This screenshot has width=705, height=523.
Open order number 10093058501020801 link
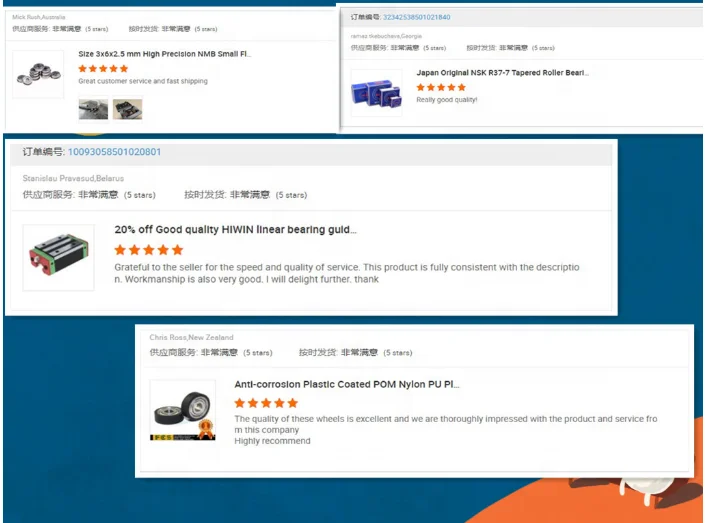[114, 152]
